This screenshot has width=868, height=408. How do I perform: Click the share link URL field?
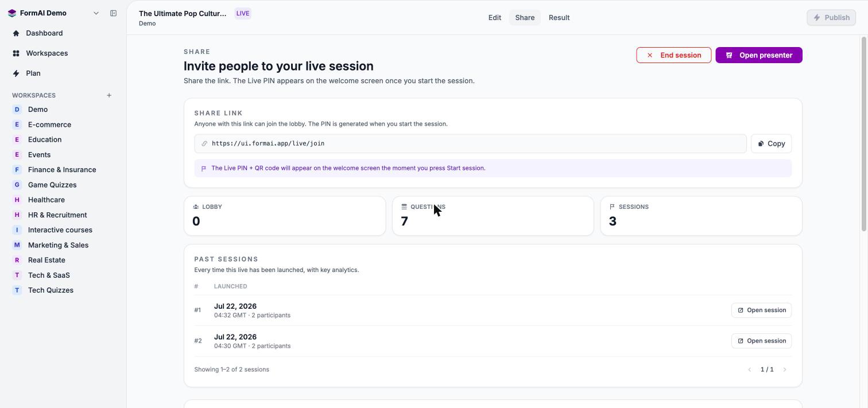click(470, 143)
